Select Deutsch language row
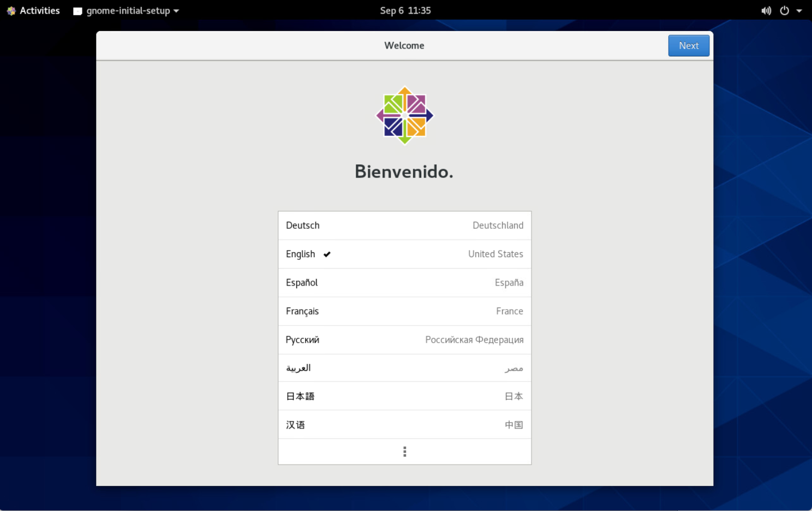The width and height of the screenshot is (812, 511). pos(404,225)
